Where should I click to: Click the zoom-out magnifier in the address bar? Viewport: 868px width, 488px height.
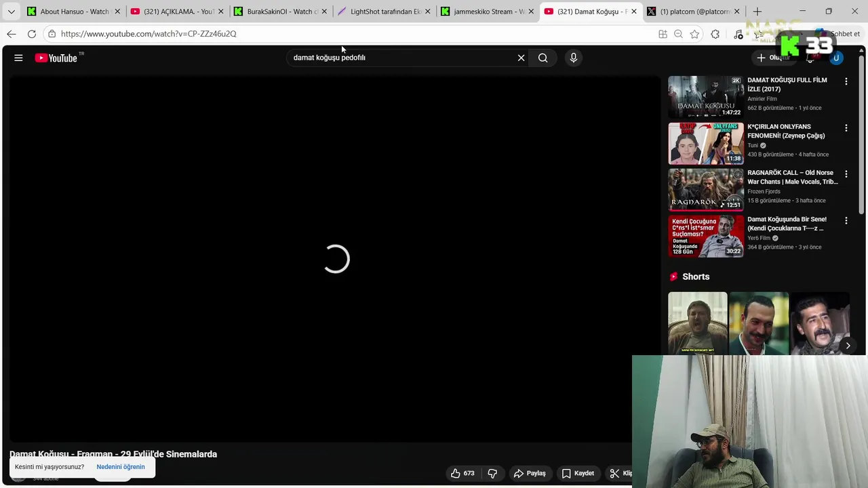(678, 34)
